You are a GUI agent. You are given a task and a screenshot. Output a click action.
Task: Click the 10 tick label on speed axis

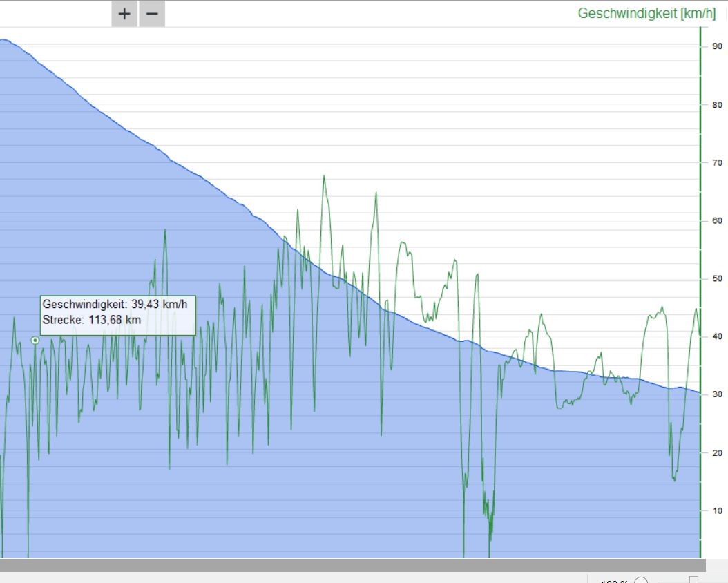click(x=718, y=510)
